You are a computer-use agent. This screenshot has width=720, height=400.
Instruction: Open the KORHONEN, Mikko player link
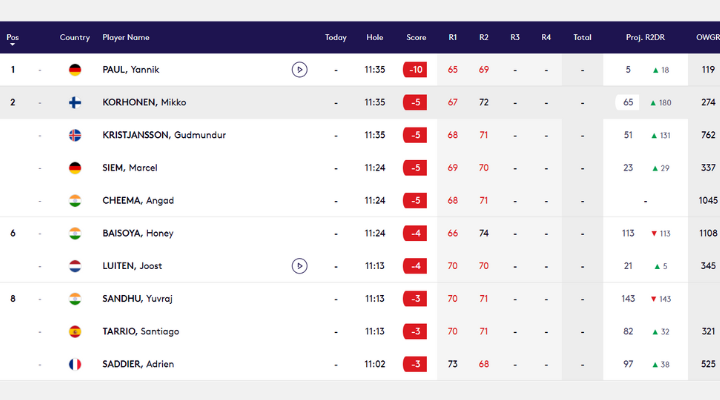tap(144, 102)
